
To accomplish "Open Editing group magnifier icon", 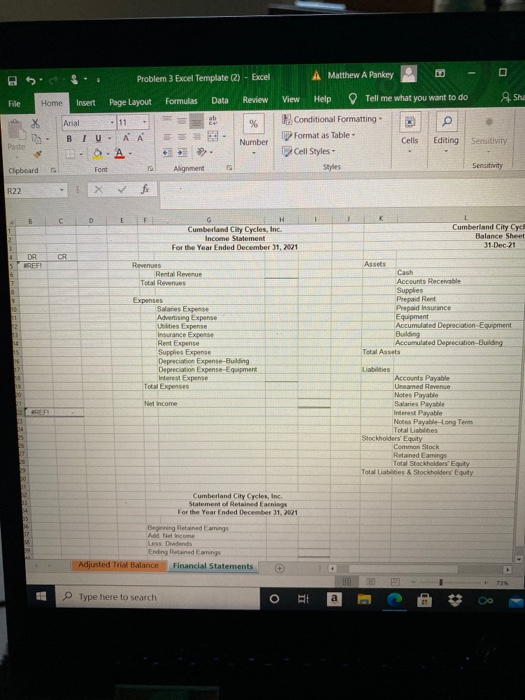I will [x=446, y=121].
